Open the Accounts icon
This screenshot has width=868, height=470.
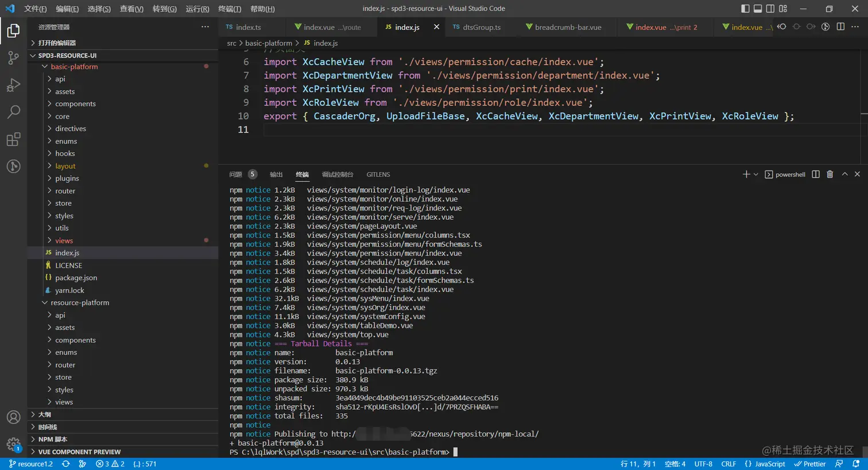(13, 417)
